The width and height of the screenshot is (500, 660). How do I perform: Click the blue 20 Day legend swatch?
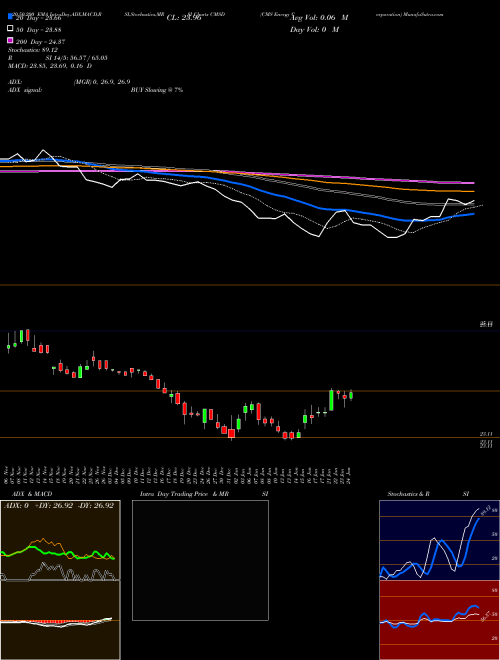pyautogui.click(x=10, y=16)
